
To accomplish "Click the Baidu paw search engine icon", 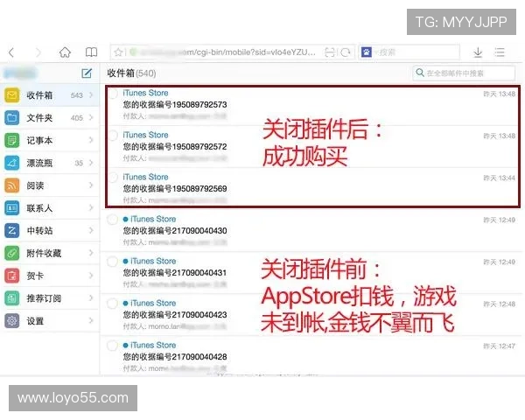I will click(367, 52).
